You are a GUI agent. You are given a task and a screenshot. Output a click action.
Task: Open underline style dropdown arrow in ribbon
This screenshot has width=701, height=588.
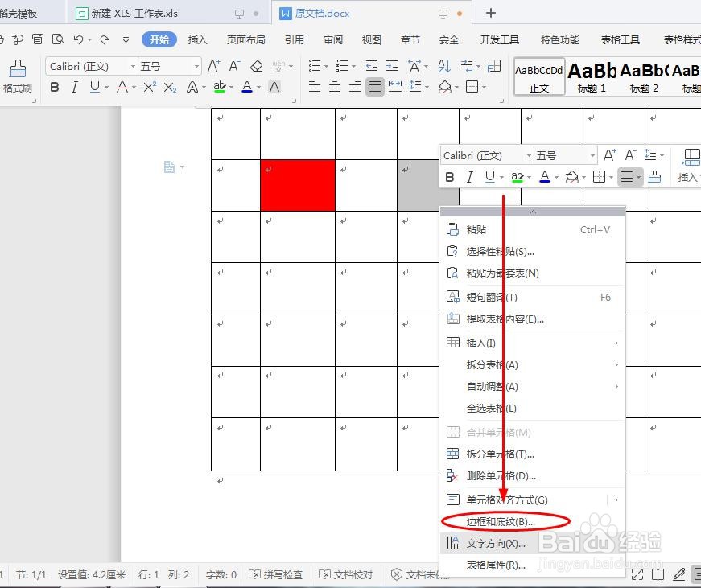(106, 87)
